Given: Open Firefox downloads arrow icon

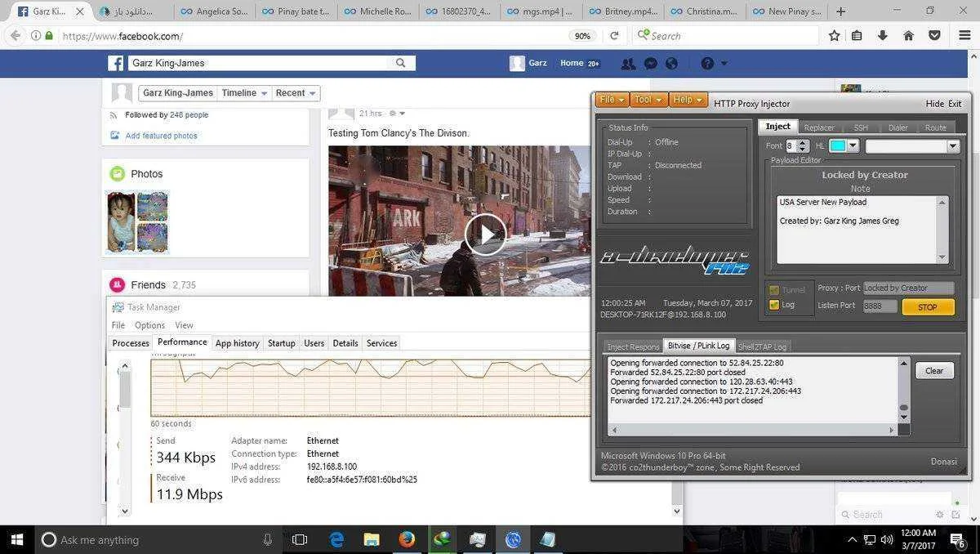Looking at the screenshot, I should pos(883,36).
